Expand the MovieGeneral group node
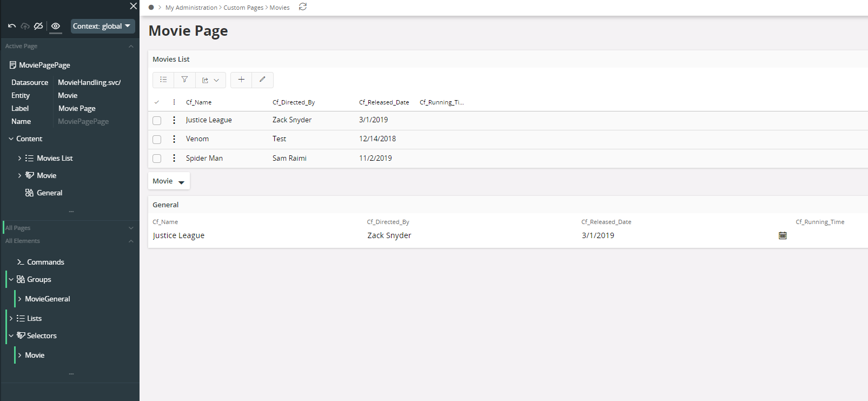The image size is (868, 401). [x=20, y=299]
